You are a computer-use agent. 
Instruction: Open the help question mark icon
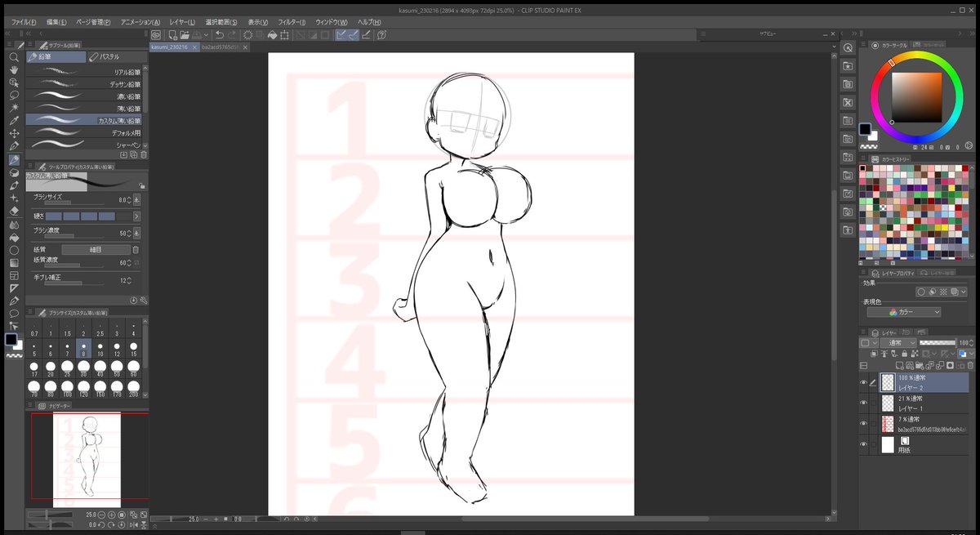click(381, 35)
